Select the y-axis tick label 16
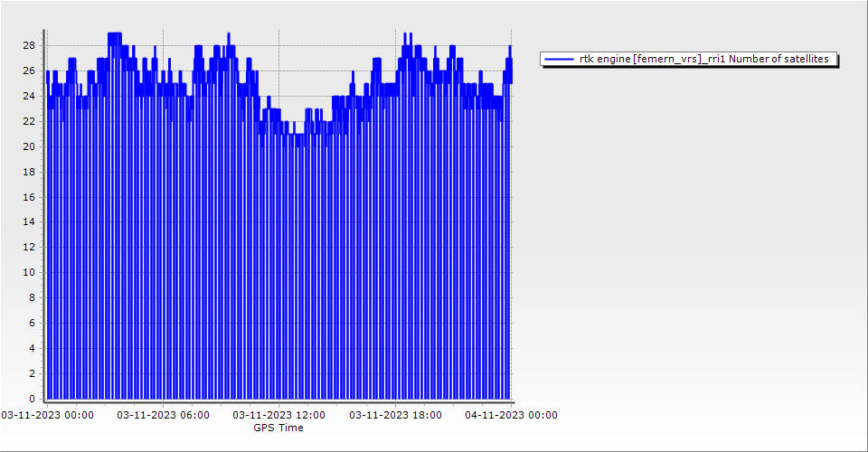 29,196
